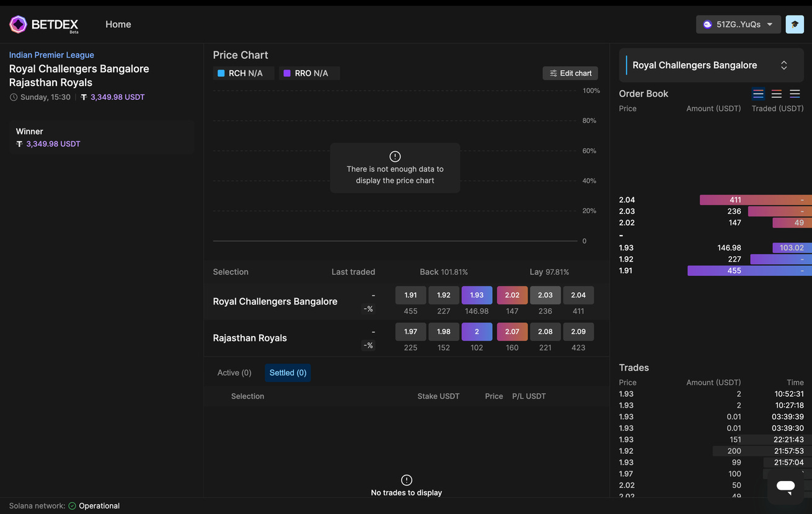Open wallet 51ZG..YuQs dropdown
This screenshot has width=812, height=514.
coord(738,24)
